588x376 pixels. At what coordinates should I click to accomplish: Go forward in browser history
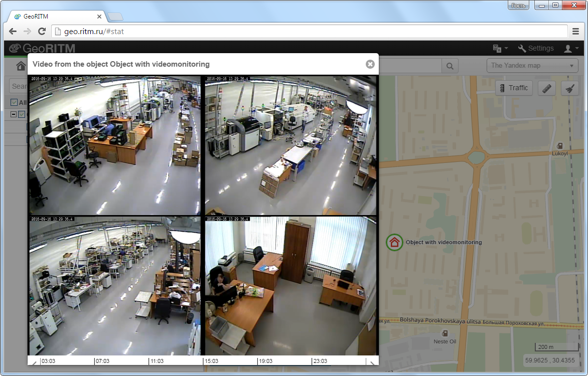(x=27, y=32)
